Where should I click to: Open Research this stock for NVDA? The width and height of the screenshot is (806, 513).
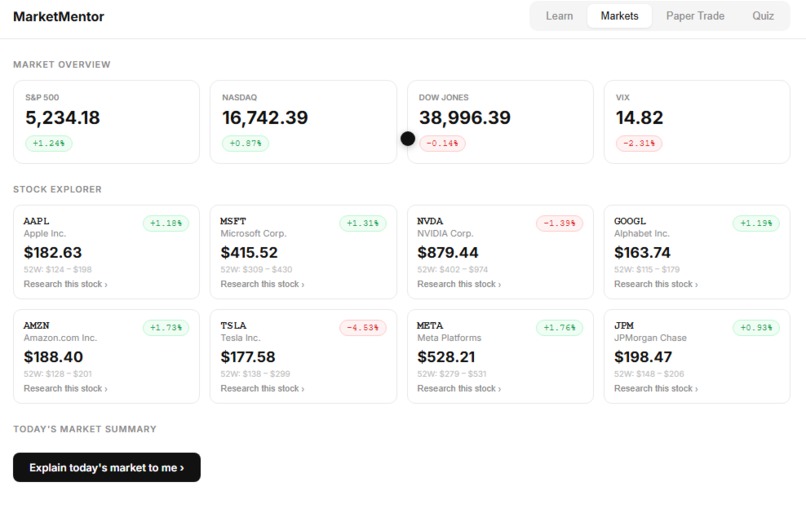tap(459, 284)
